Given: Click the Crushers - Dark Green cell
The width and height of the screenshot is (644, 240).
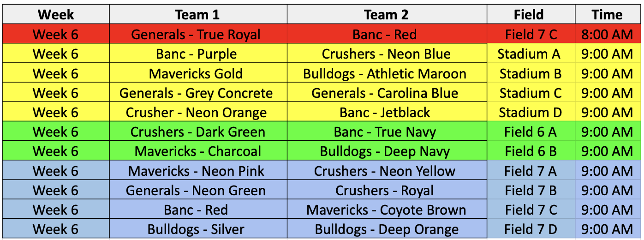Looking at the screenshot, I should tap(197, 132).
